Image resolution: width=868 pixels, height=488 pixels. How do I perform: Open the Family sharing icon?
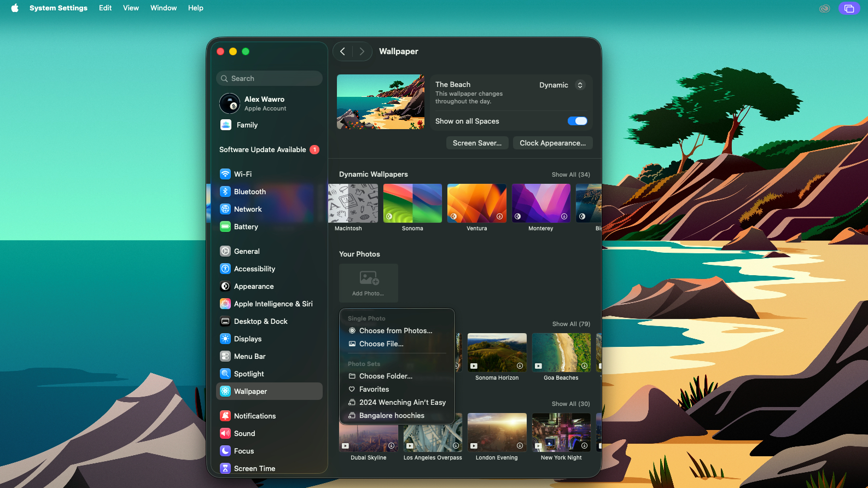click(x=226, y=125)
